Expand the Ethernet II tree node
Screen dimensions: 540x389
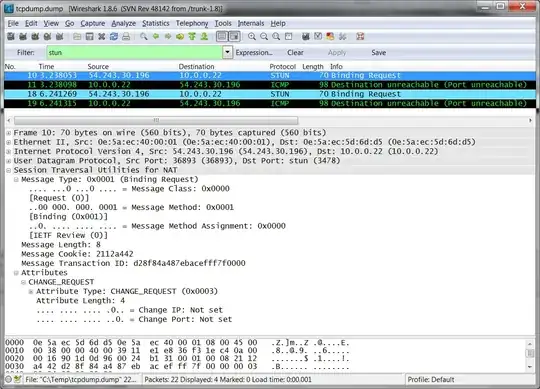(9, 142)
